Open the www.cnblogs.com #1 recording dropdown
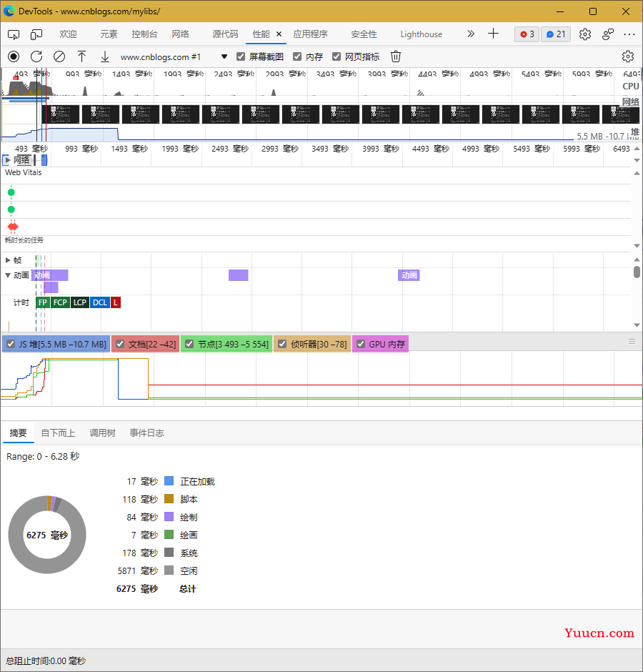The image size is (643, 672). tap(174, 56)
